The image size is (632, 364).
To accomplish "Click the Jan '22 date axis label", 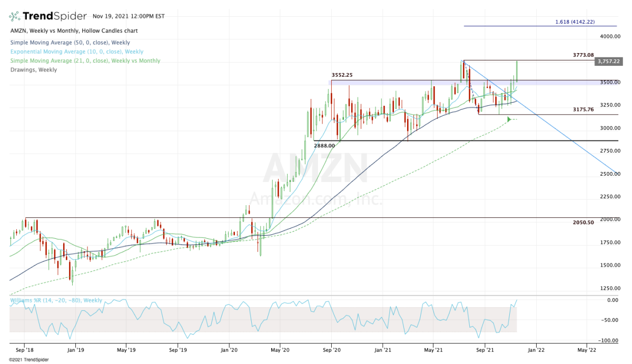I will 536,349.
